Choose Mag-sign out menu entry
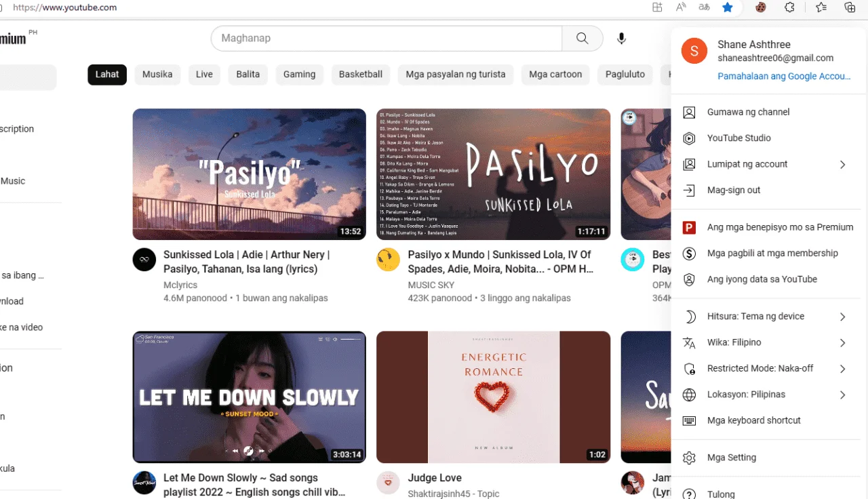 point(770,191)
